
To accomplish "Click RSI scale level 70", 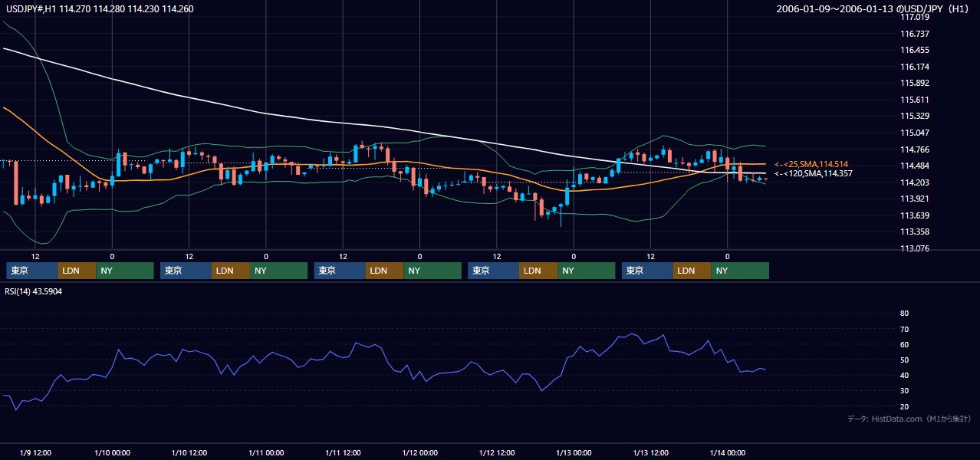I will [904, 329].
